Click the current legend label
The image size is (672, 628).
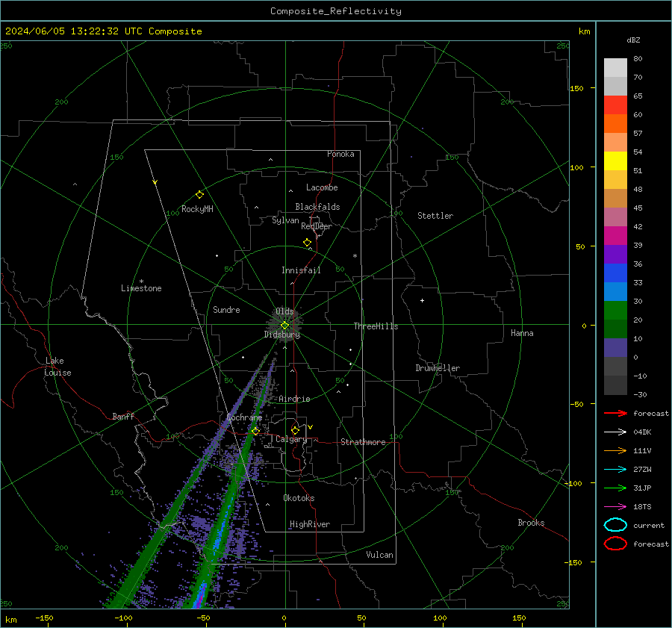[x=649, y=525]
